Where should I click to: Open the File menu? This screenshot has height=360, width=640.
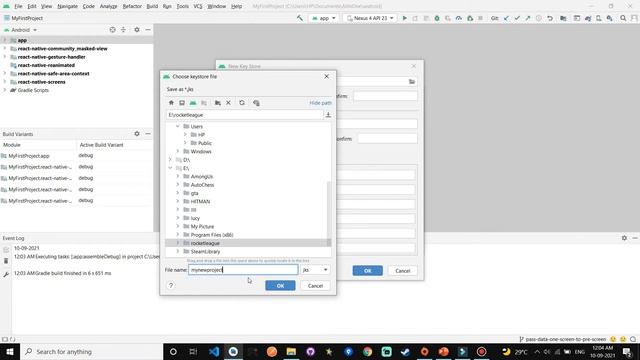tap(18, 6)
